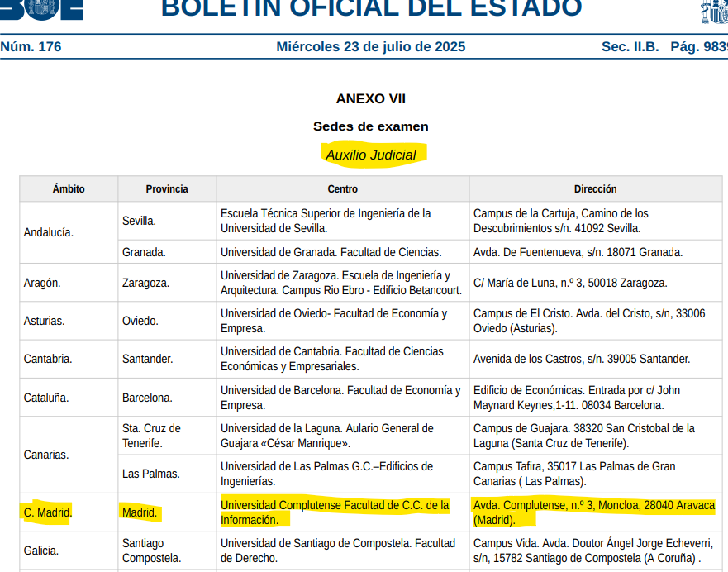The height and width of the screenshot is (572, 728).
Task: Click the "Campus de la Cartuja" address cell
Action: (596, 221)
